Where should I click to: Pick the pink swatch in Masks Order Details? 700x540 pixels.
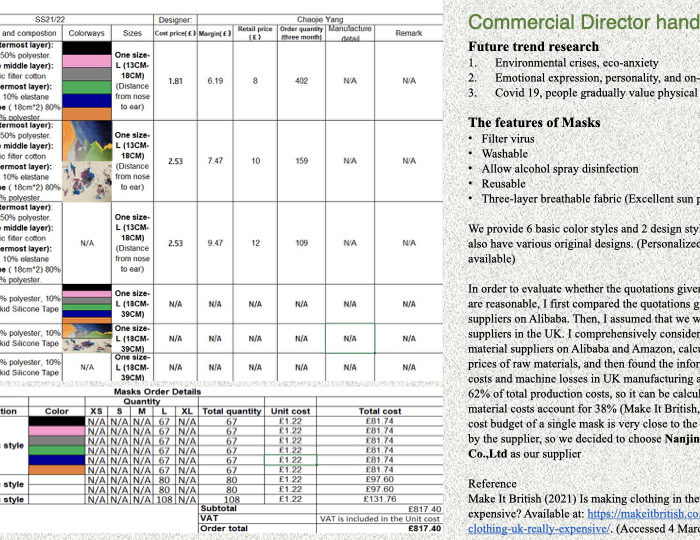pyautogui.click(x=57, y=431)
